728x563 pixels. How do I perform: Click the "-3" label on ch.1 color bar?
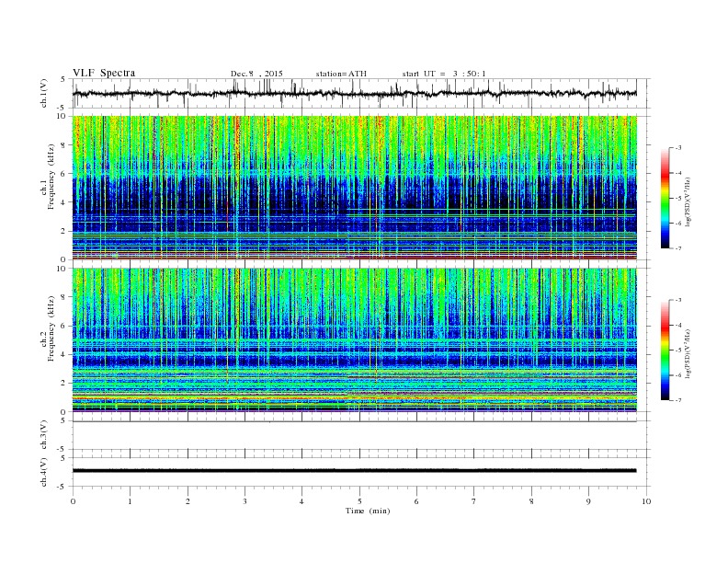point(677,148)
